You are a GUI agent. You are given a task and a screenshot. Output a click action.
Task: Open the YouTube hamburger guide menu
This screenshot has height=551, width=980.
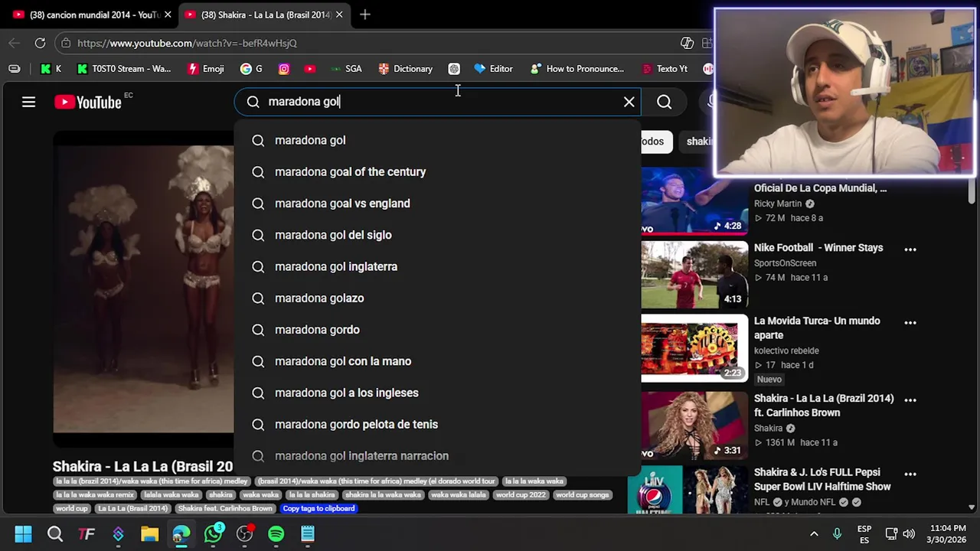click(28, 102)
